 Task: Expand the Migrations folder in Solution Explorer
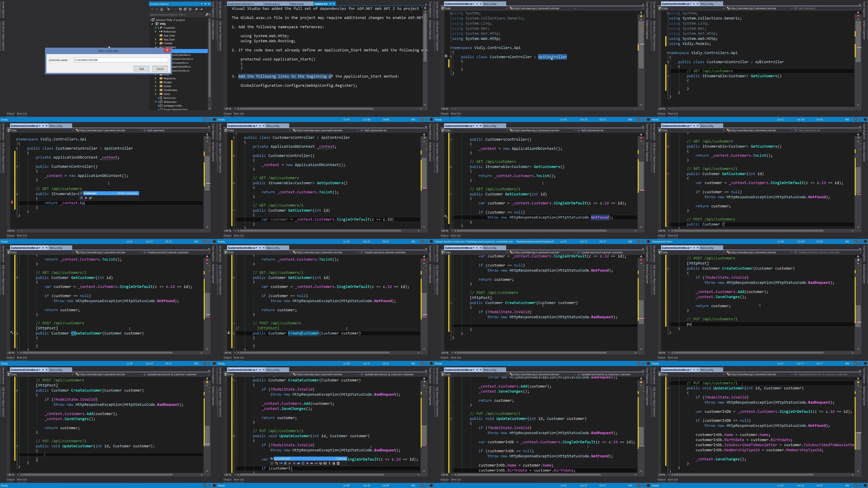pos(156,78)
